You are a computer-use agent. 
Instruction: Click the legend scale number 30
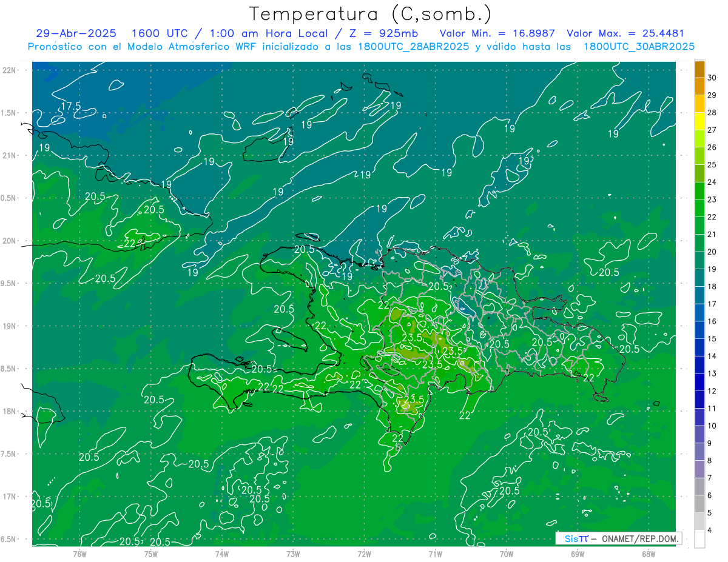click(712, 78)
